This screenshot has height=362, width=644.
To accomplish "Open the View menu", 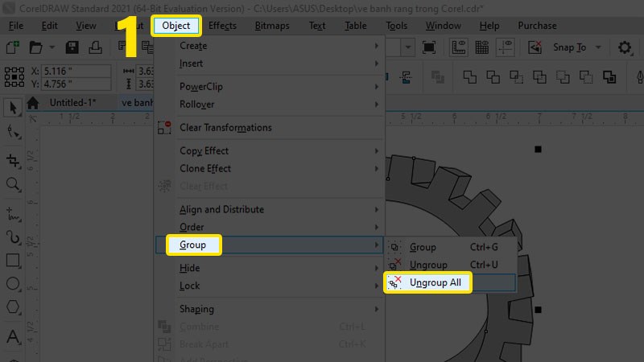I will point(86,26).
